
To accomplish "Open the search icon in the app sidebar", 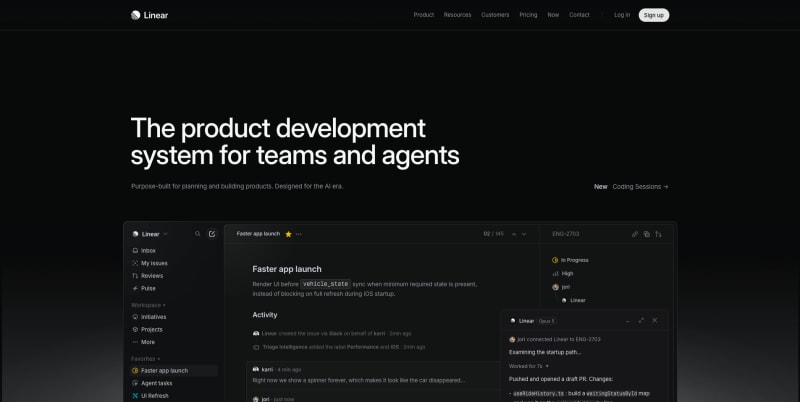I will tap(197, 234).
